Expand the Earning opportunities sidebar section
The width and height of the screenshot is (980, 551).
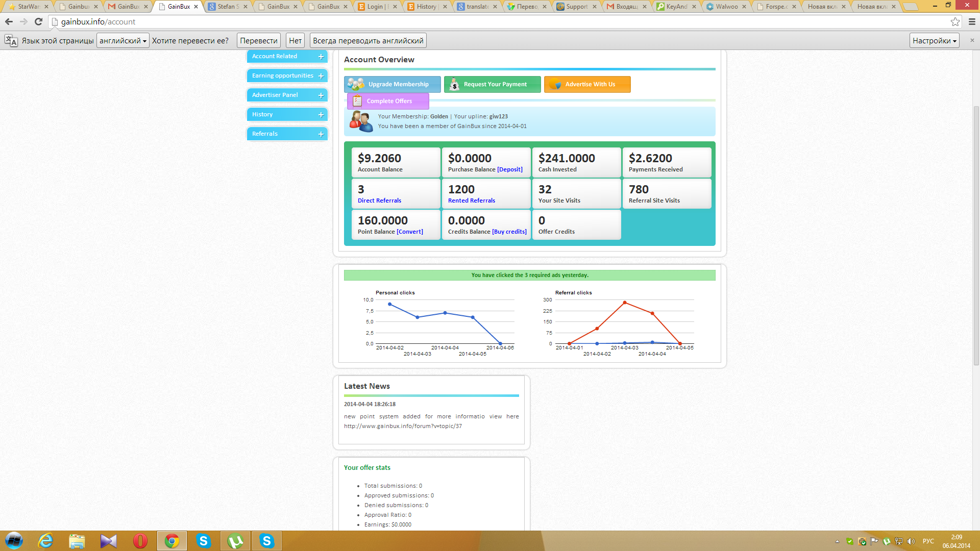click(287, 76)
